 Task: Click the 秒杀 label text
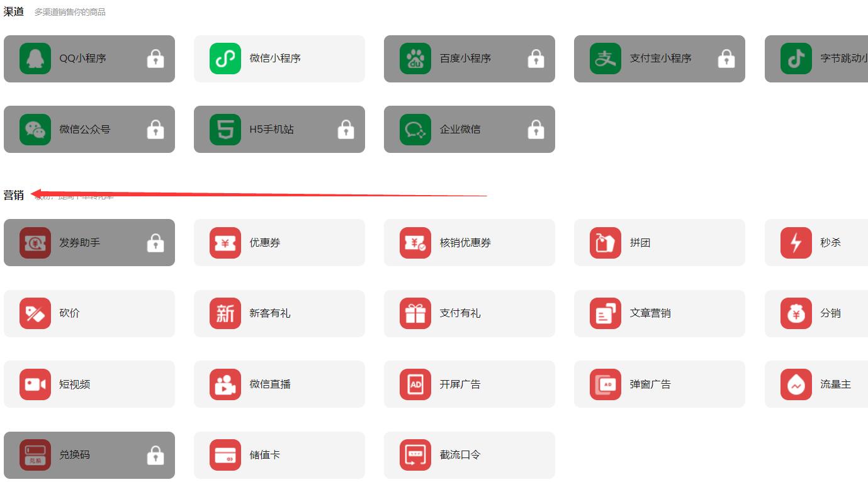coord(830,243)
